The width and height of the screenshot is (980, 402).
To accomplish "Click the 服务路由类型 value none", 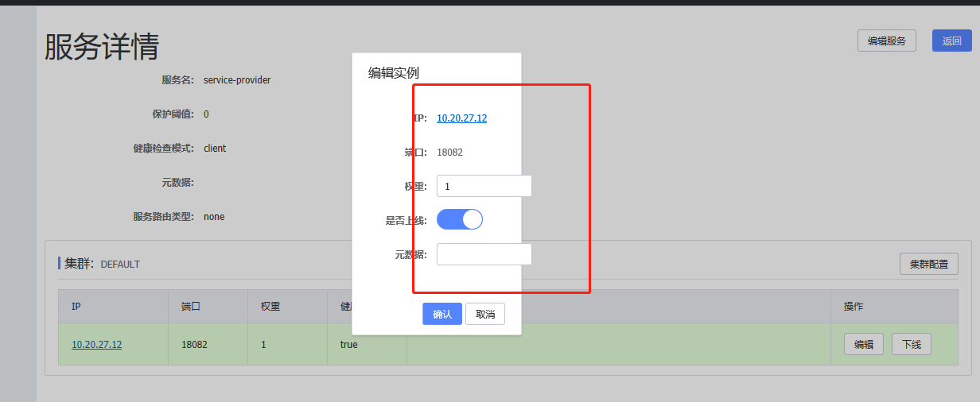I will coord(214,217).
